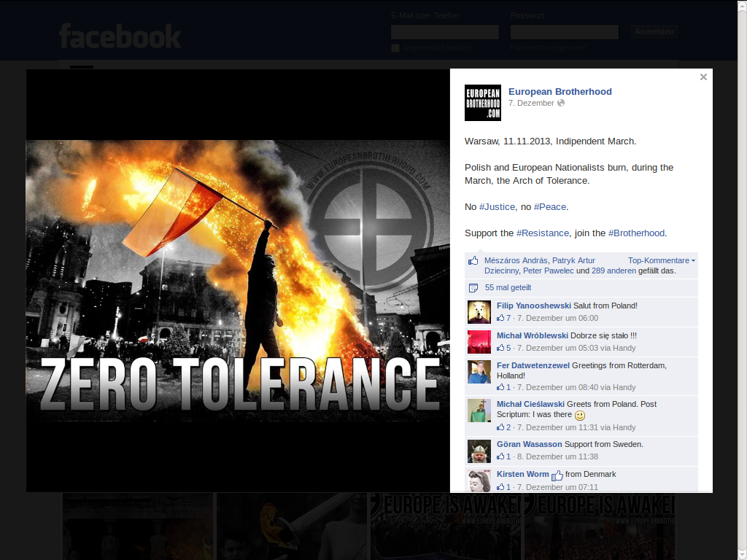The height and width of the screenshot is (560, 747).
Task: Open Filip Yanooshewski's profile picture
Action: click(x=479, y=312)
